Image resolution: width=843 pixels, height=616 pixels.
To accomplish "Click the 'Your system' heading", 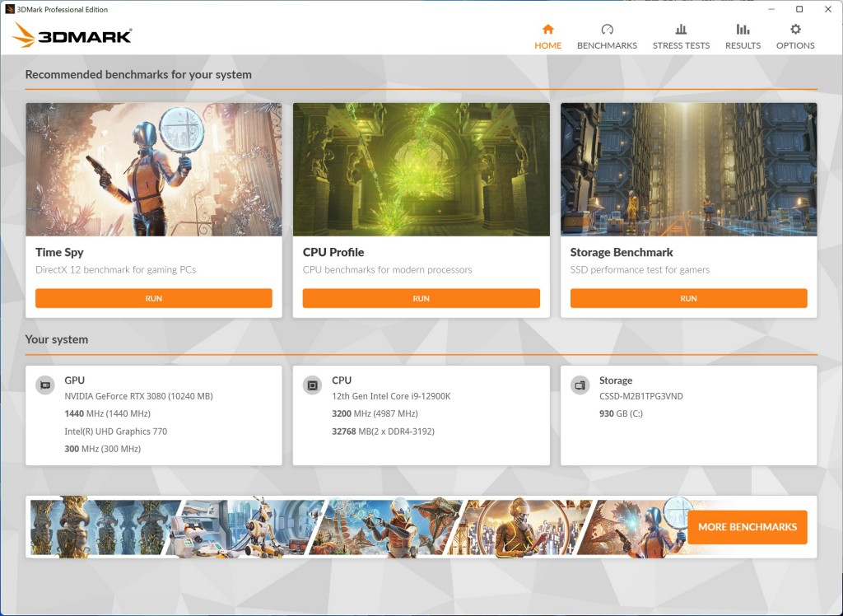I will (x=57, y=339).
